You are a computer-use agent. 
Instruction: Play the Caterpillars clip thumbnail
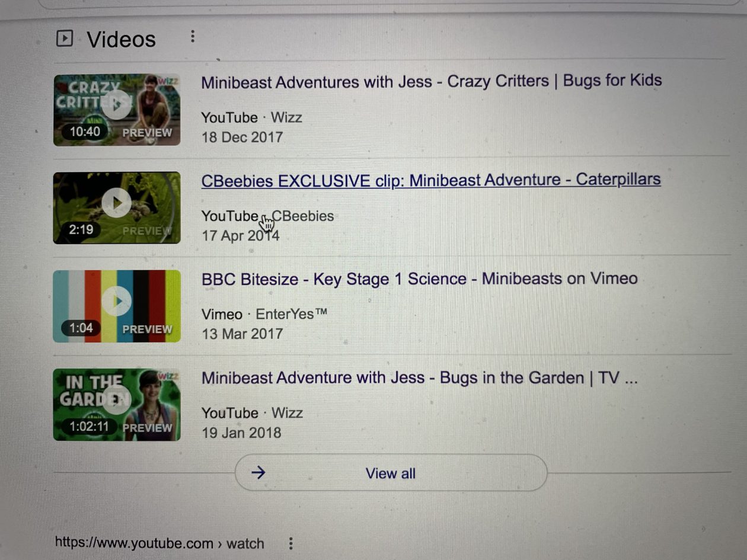pos(117,207)
